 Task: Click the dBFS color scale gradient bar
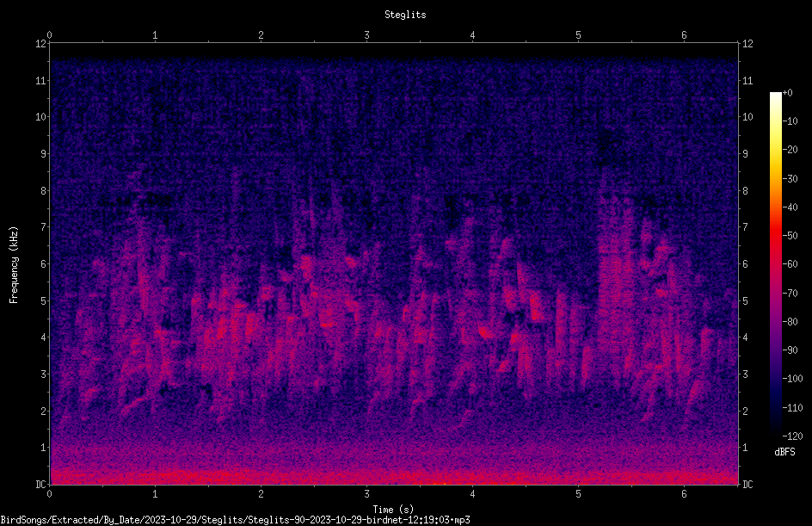pos(775,263)
